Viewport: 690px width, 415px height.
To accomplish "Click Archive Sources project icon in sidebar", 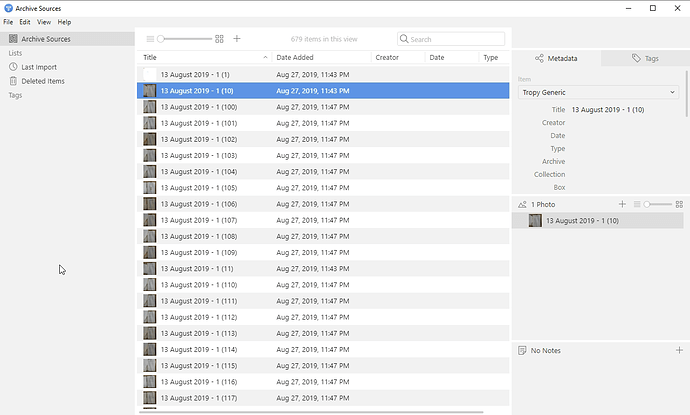I will (x=13, y=39).
